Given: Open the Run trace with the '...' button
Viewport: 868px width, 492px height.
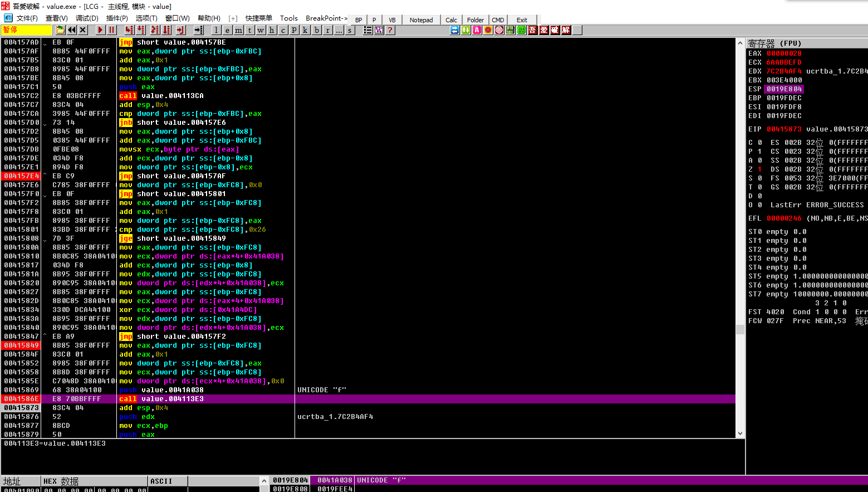Looking at the screenshot, I should point(339,30).
